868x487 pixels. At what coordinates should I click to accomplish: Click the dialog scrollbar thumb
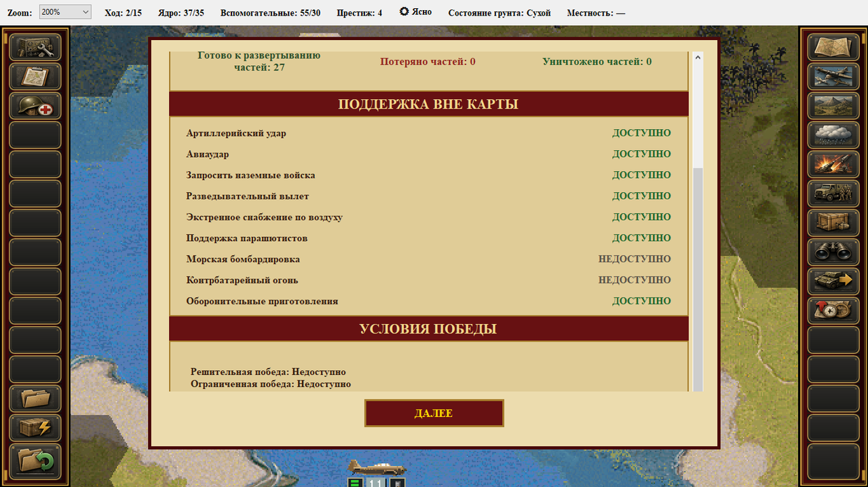[x=698, y=278]
